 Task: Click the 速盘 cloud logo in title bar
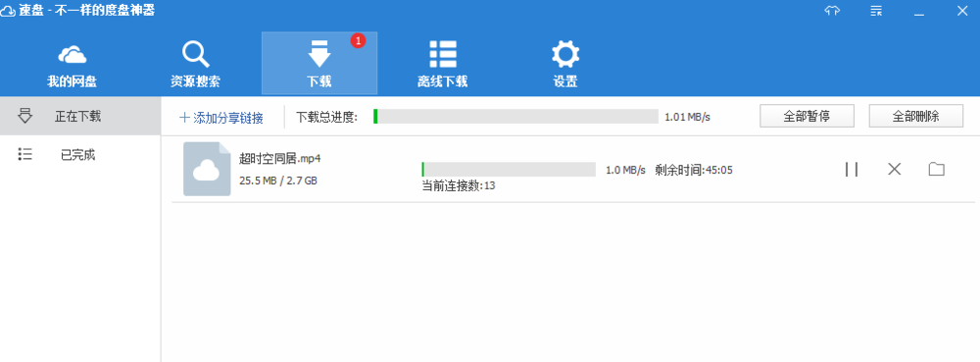click(8, 11)
